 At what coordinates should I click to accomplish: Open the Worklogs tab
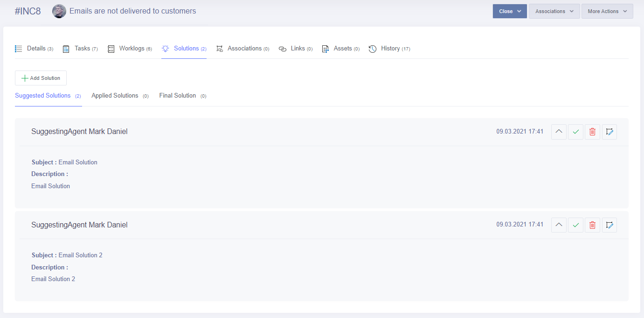pyautogui.click(x=130, y=49)
